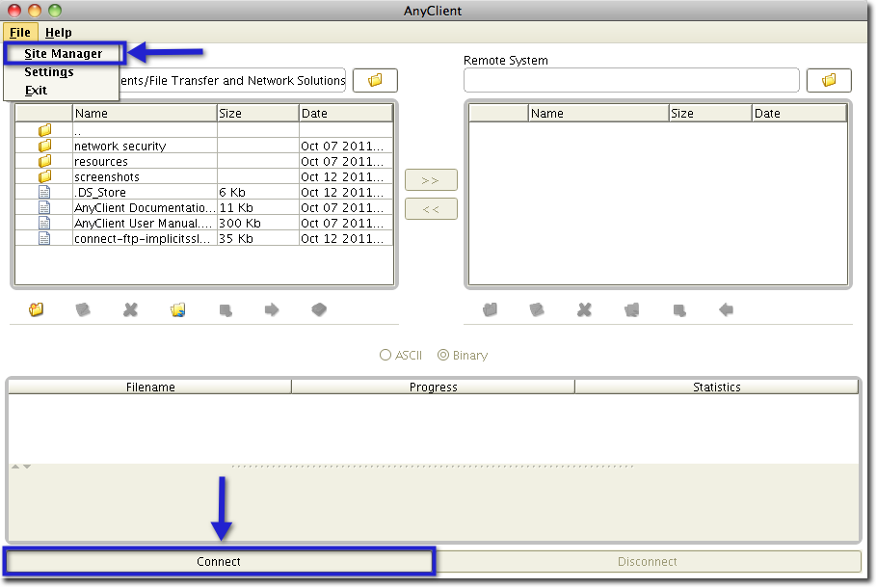The width and height of the screenshot is (877, 588).
Task: Select the Binary transfer mode
Action: coord(463,356)
